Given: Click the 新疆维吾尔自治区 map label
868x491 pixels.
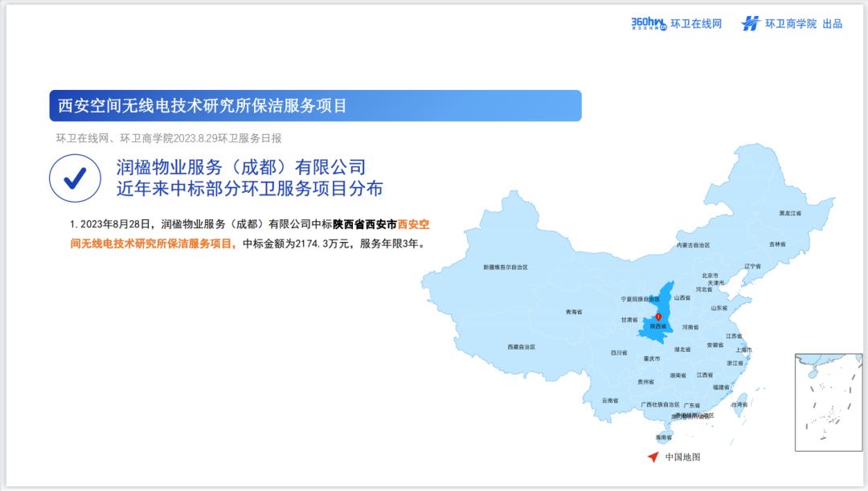Looking at the screenshot, I should tap(506, 268).
